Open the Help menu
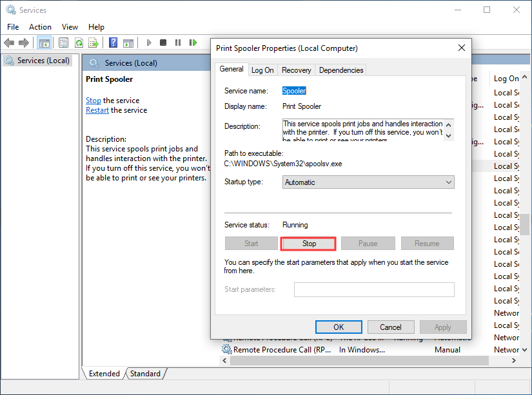 96,27
